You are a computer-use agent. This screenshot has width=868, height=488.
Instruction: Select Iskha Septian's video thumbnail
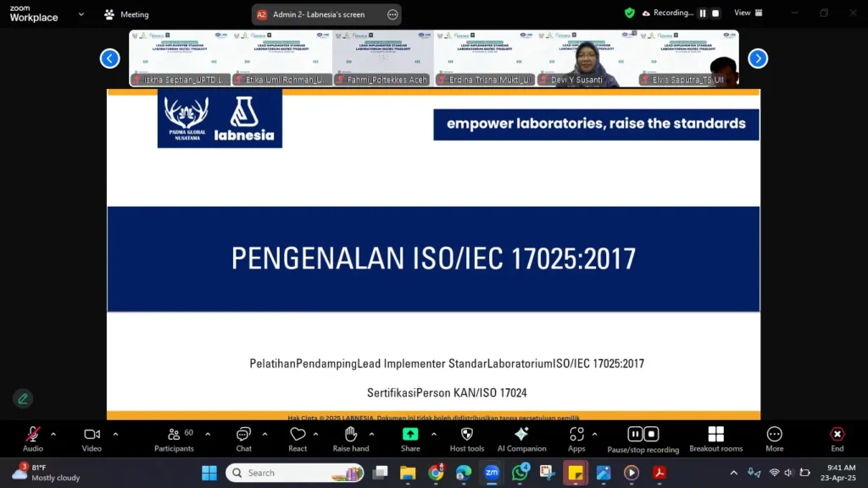point(180,58)
